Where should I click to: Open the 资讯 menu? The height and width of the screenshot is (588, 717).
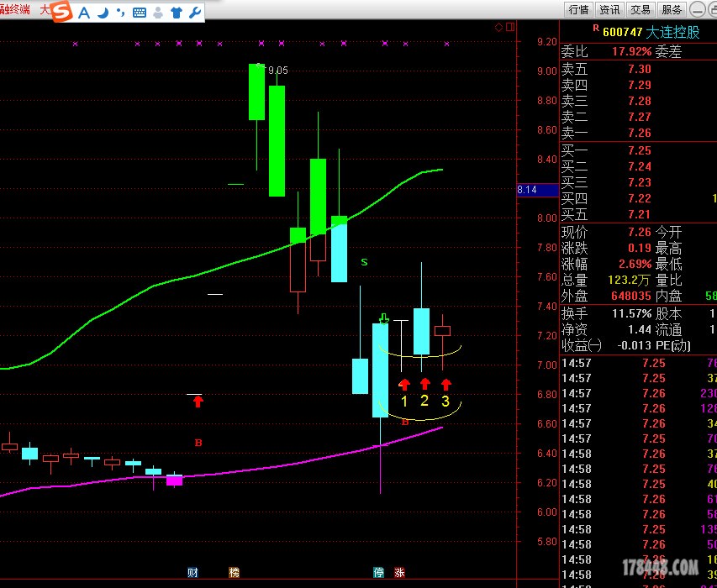point(609,10)
